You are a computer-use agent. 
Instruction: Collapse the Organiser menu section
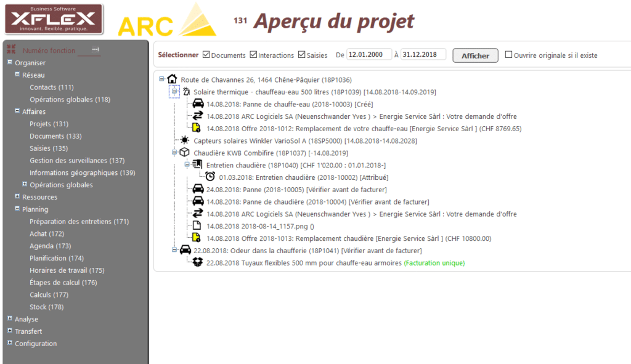[x=10, y=62]
